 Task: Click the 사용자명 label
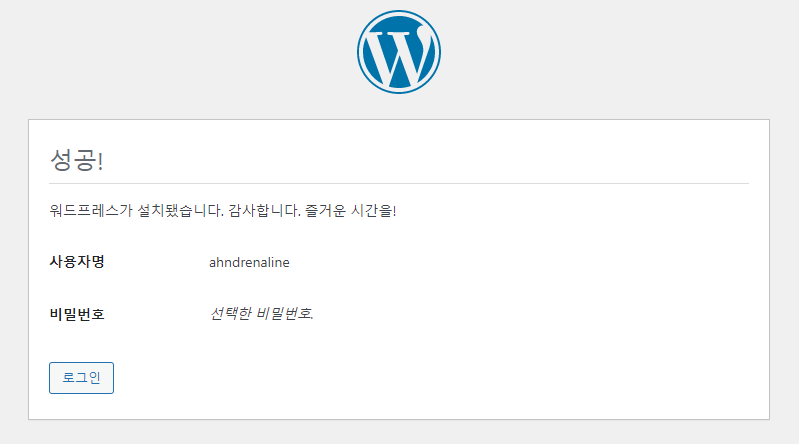coord(77,262)
